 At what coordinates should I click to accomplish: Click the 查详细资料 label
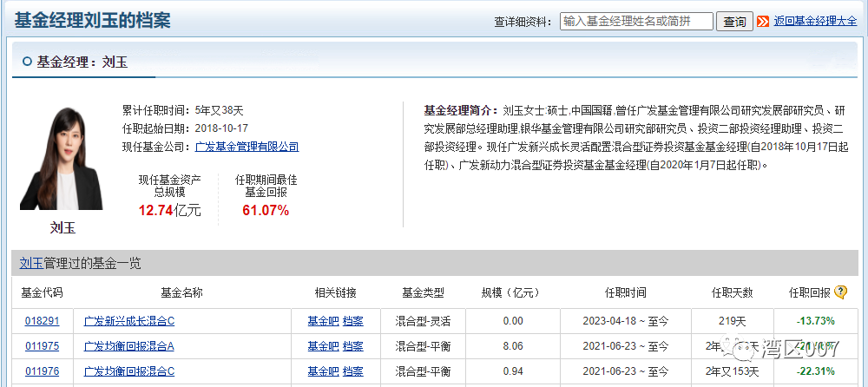pos(523,22)
